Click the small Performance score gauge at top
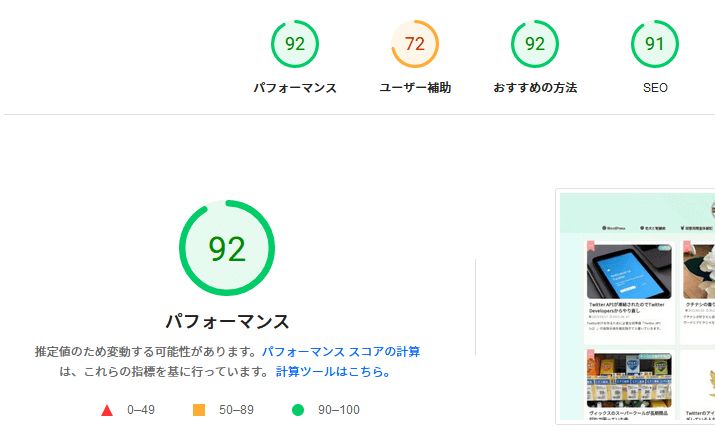Viewport: 715px width, 444px height. [x=295, y=44]
